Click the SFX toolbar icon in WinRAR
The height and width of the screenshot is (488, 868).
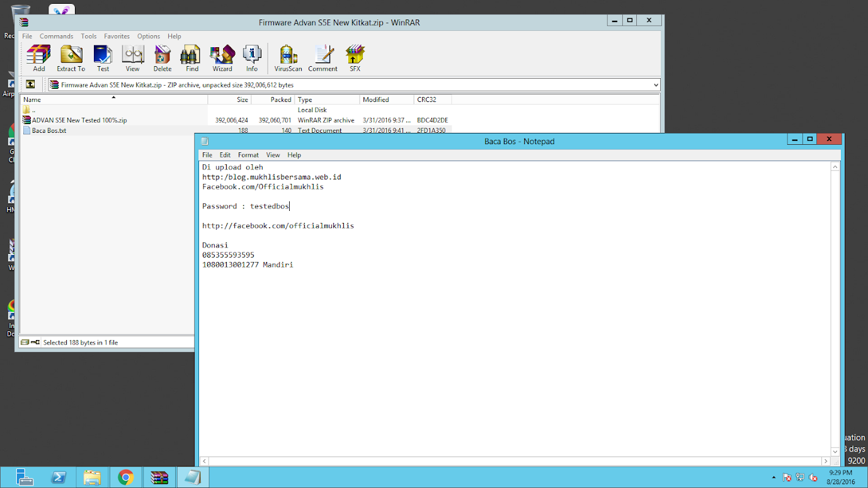[x=355, y=59]
